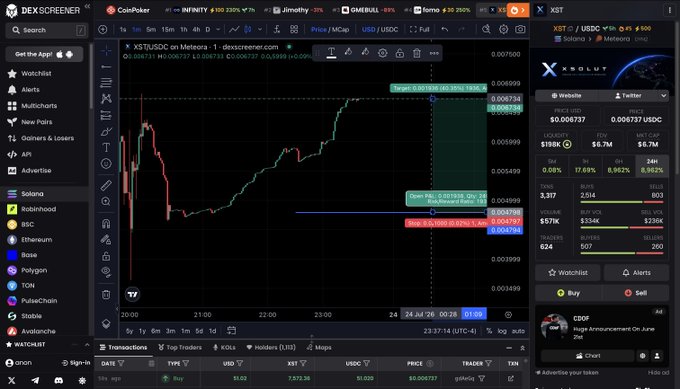
Task: Click the Search input field
Action: coord(47,30)
